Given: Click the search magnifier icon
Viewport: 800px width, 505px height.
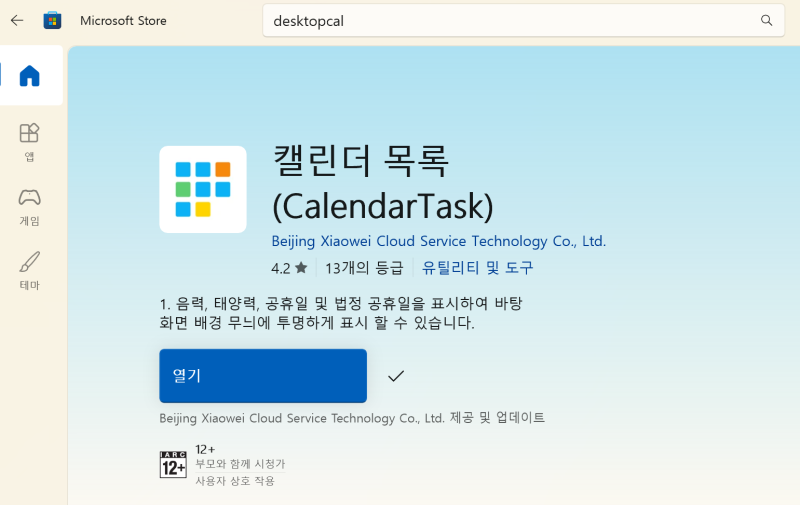Looking at the screenshot, I should [x=766, y=20].
